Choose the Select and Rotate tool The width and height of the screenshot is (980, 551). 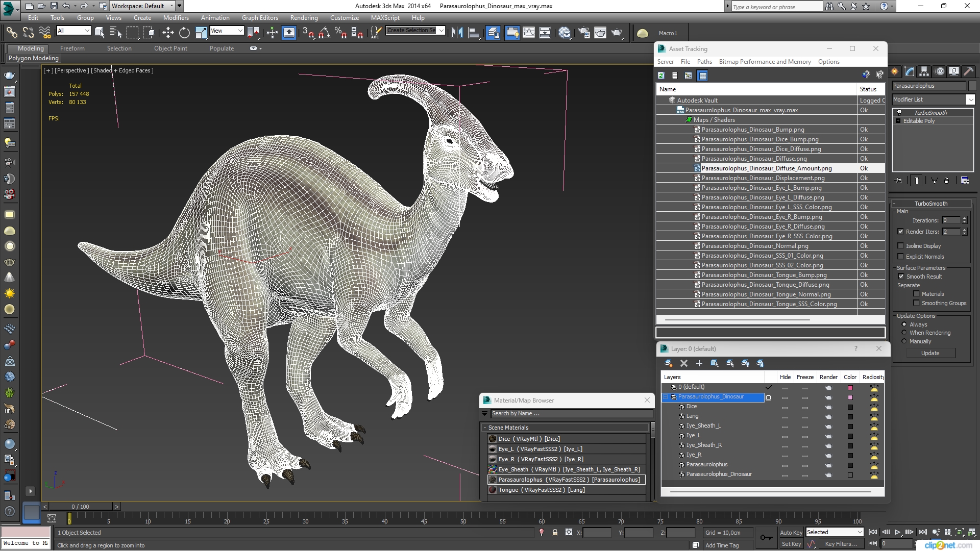(184, 33)
